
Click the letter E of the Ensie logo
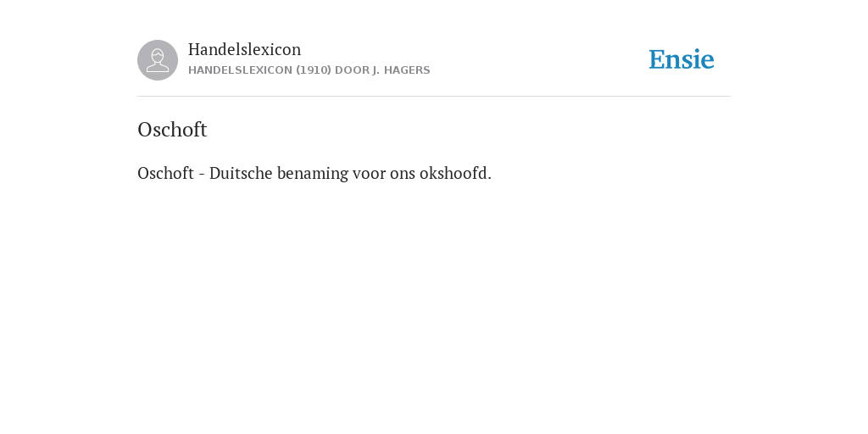tap(657, 60)
